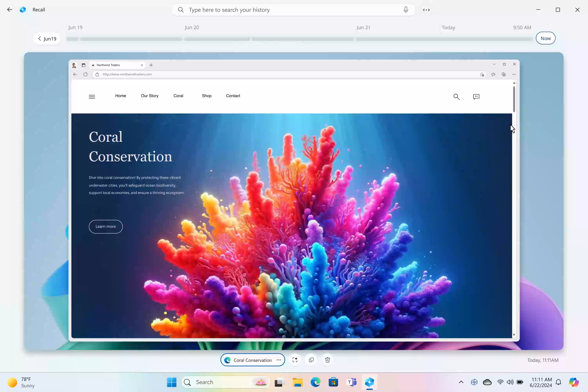The image size is (588, 392).
Task: Copy snapshot using the copy icon
Action: [x=311, y=360]
